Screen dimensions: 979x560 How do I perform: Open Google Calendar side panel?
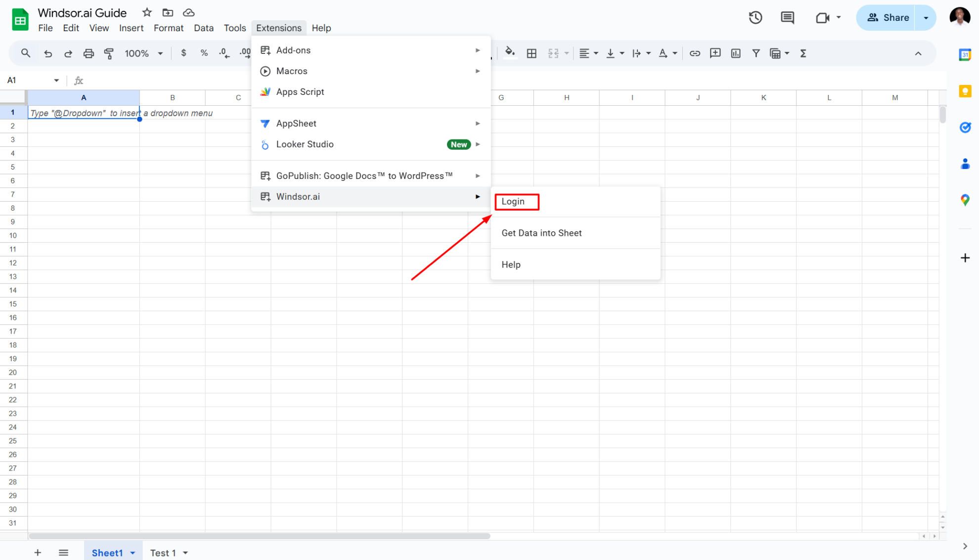point(965,54)
